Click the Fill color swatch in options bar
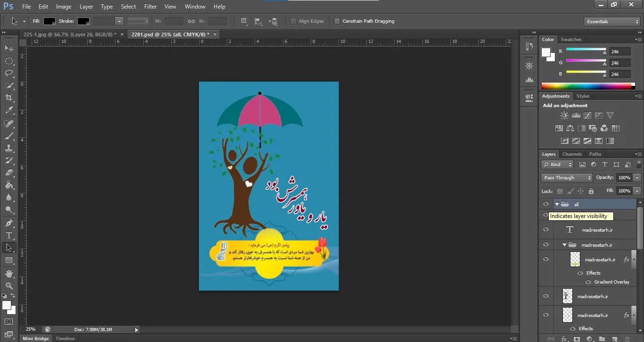644x342 pixels. click(50, 21)
